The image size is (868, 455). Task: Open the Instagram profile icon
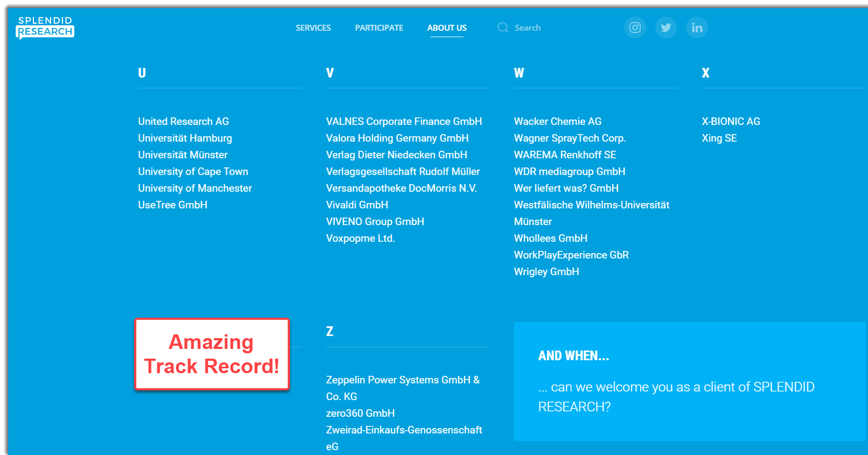635,27
